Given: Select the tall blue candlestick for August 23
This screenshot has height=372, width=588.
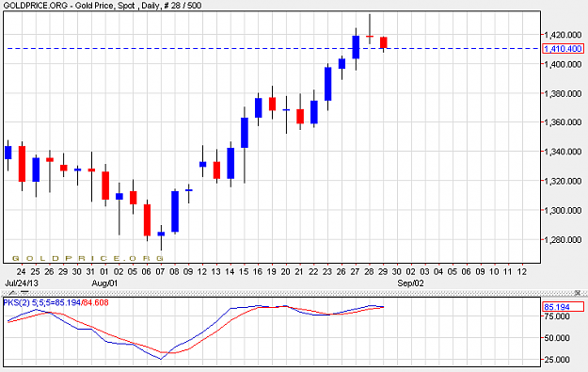Looking at the screenshot, I should [327, 84].
